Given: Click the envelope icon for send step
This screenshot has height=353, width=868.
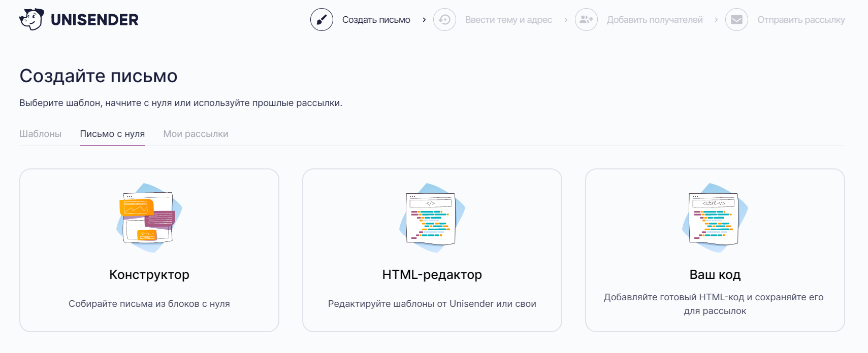Looking at the screenshot, I should [x=736, y=20].
